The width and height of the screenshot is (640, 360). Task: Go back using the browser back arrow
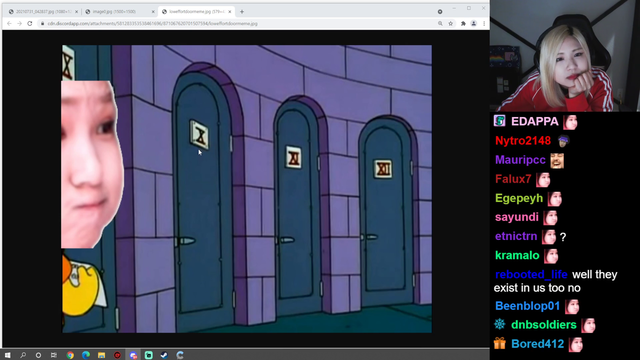coord(9,24)
